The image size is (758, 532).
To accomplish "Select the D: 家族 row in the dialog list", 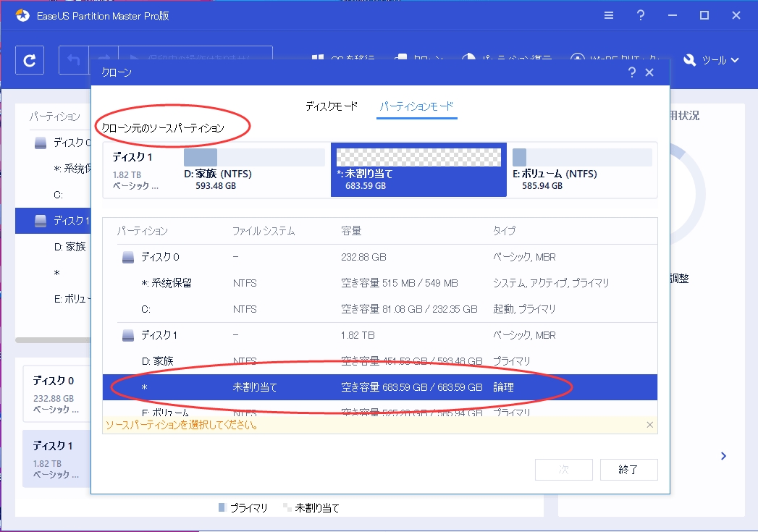I will point(380,361).
